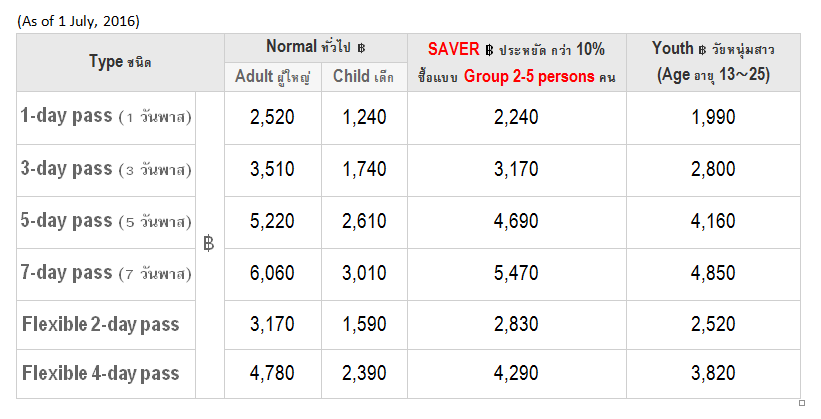Screen dimensions: 821x419
Task: Select the Flexible 2-day child price 1,590
Action: pyautogui.click(x=364, y=325)
